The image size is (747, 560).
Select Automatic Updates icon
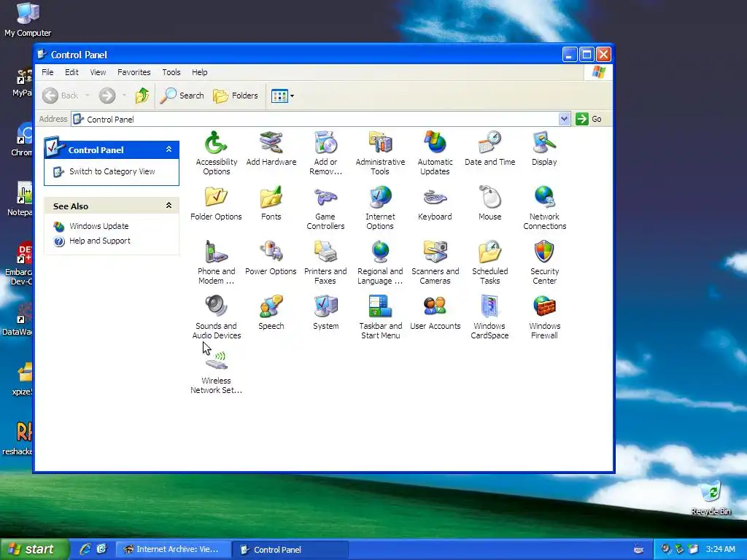click(x=435, y=143)
